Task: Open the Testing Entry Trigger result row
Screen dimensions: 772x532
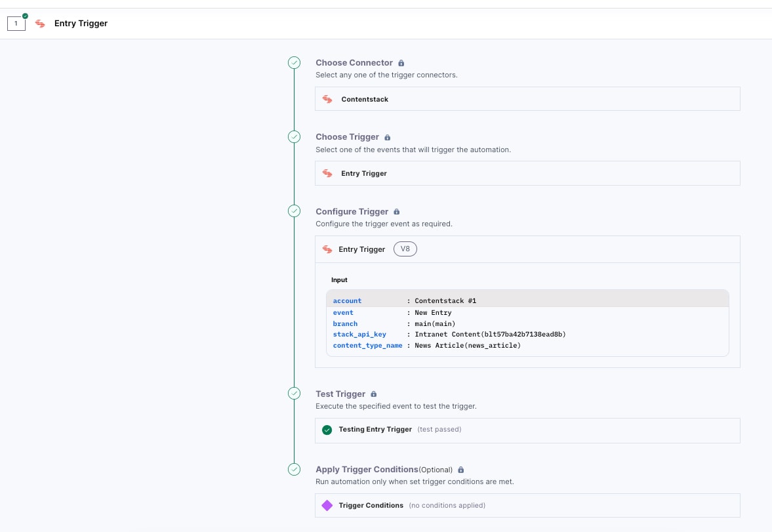Action: pyautogui.click(x=527, y=430)
